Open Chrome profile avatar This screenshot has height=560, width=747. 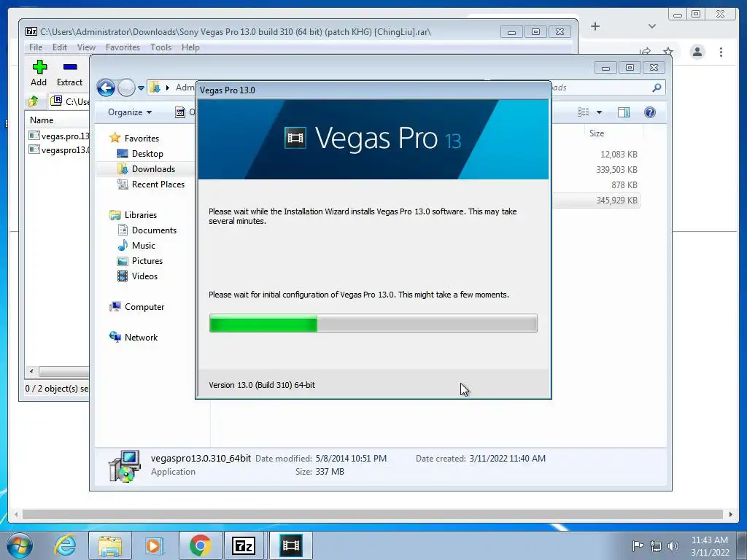coord(697,52)
